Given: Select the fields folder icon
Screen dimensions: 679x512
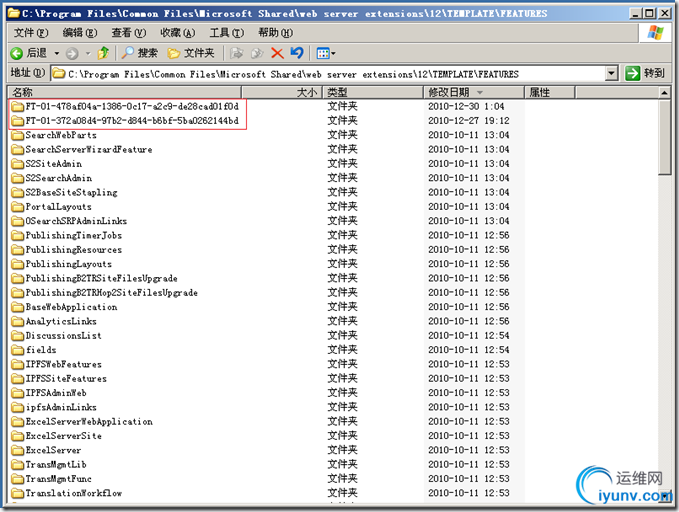Looking at the screenshot, I should click(18, 350).
